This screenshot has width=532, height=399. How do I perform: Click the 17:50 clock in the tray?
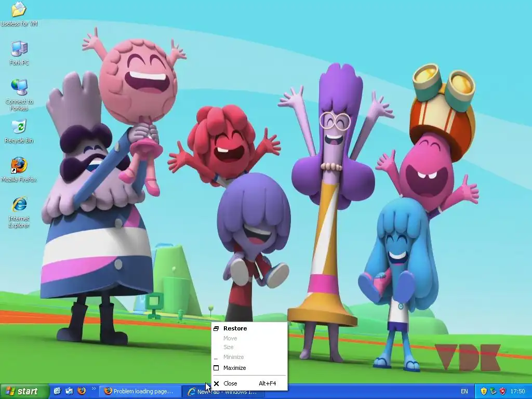click(x=517, y=391)
